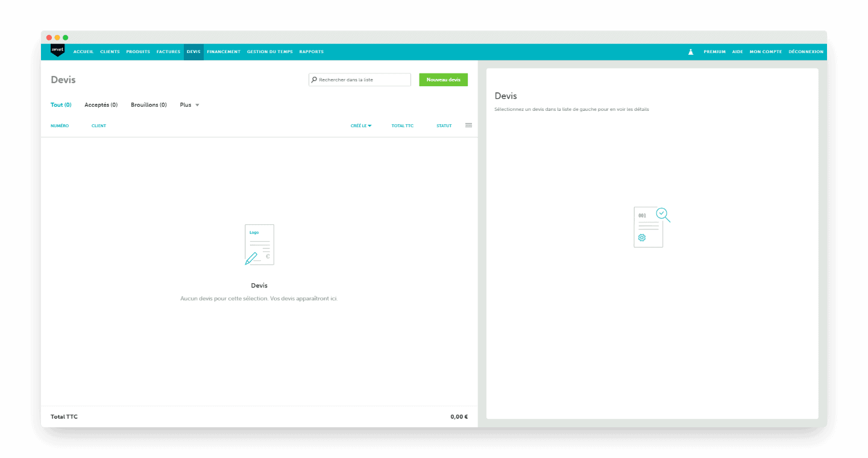Viewport: 868px width, 458px height.
Task: Click the macOS green maximize button
Action: 66,37
